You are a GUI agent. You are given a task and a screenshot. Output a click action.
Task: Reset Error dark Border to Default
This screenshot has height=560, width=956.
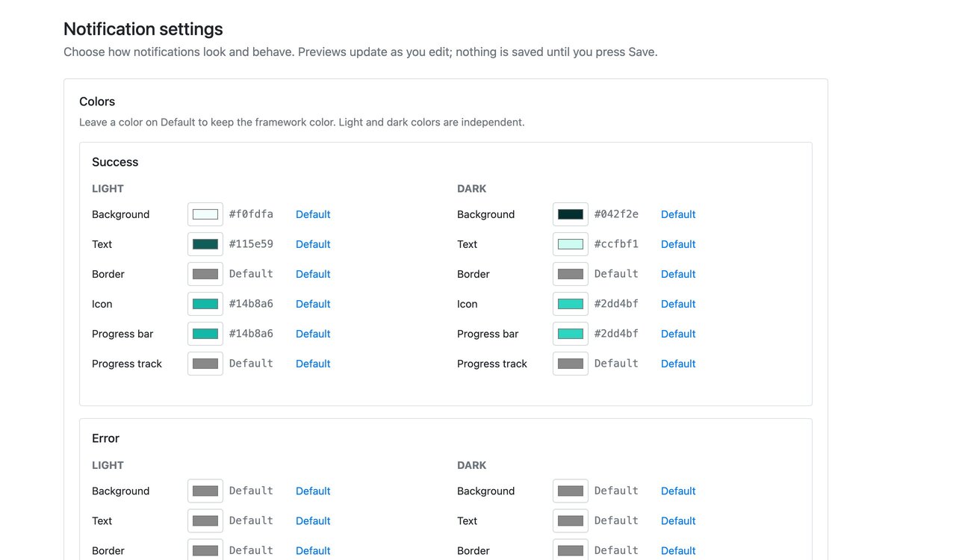click(678, 551)
